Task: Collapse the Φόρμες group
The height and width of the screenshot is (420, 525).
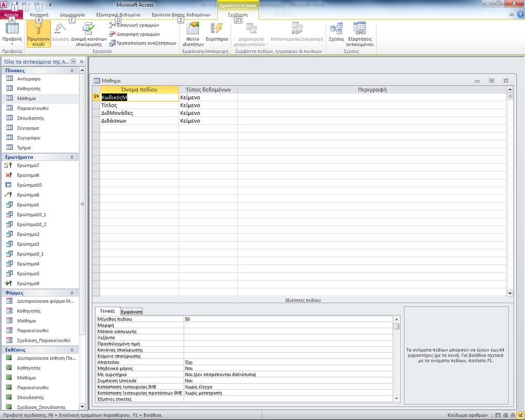Action: [x=72, y=293]
